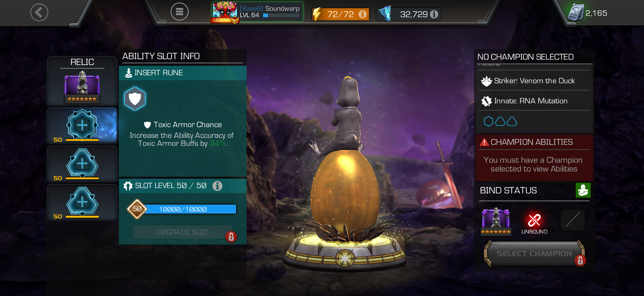Select the first ability slot with stars
Screen dimensions: 644x296
82,125
